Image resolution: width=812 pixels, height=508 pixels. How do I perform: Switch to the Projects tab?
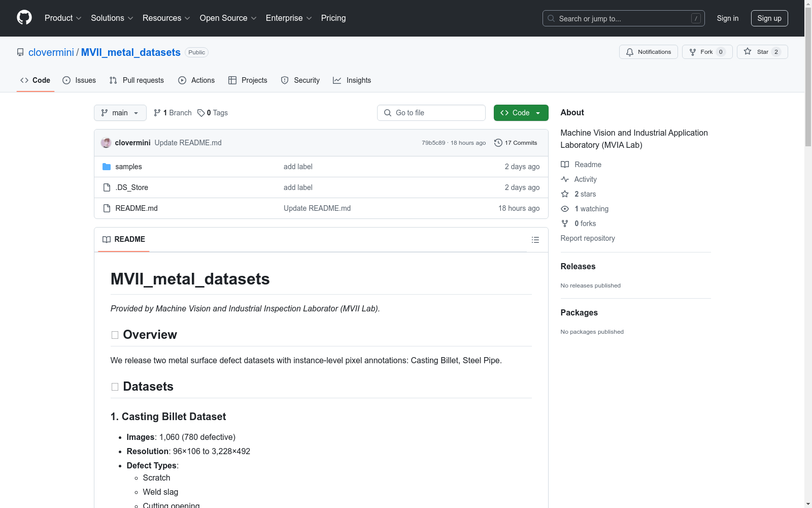(248, 80)
